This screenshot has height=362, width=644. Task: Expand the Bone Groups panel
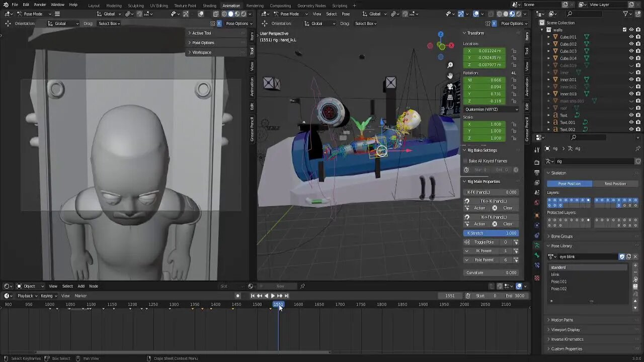point(561,236)
